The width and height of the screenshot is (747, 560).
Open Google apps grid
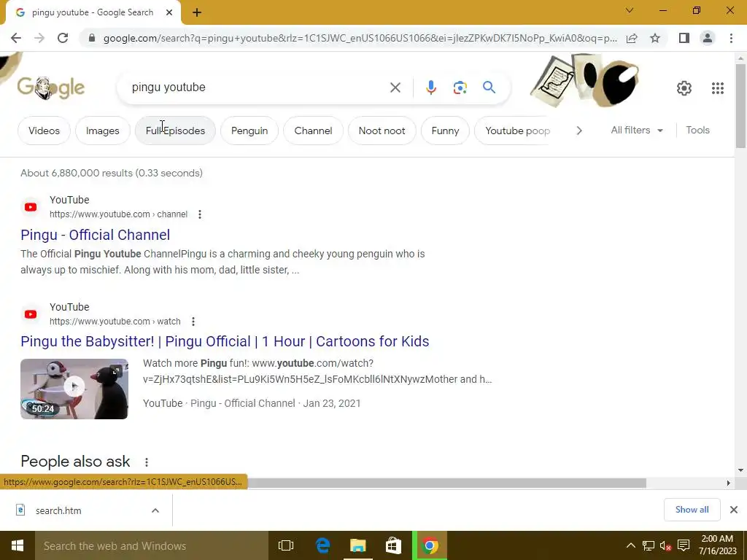[x=718, y=88]
